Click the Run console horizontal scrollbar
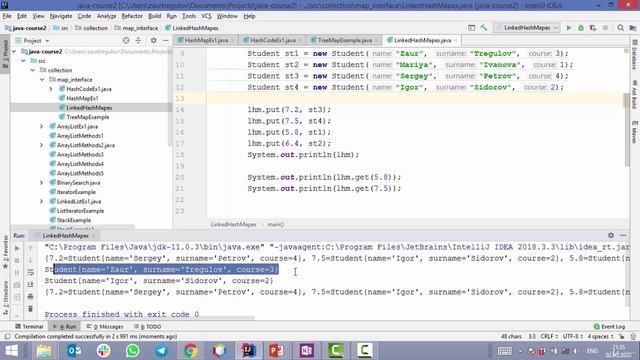The height and width of the screenshot is (360, 640). [x=149, y=318]
